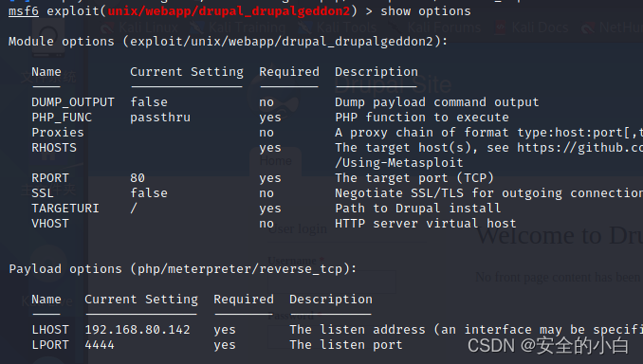Click 'Negotiate SSL/TLS for outgoing' description
This screenshot has height=364, width=643.
pos(449,193)
